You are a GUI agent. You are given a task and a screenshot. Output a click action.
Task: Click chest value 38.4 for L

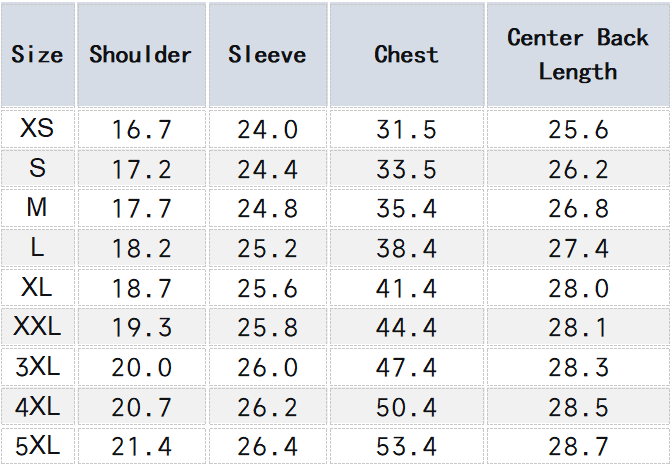pos(406,249)
